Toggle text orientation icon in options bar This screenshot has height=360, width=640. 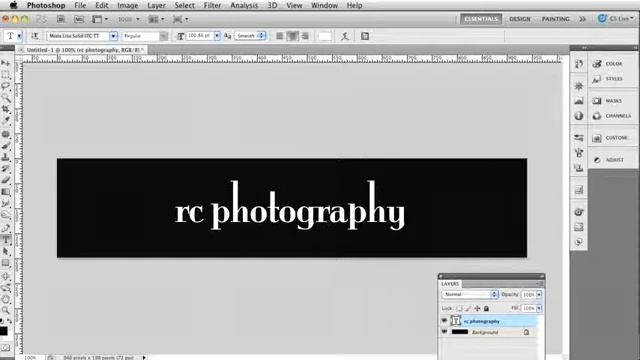tap(35, 36)
